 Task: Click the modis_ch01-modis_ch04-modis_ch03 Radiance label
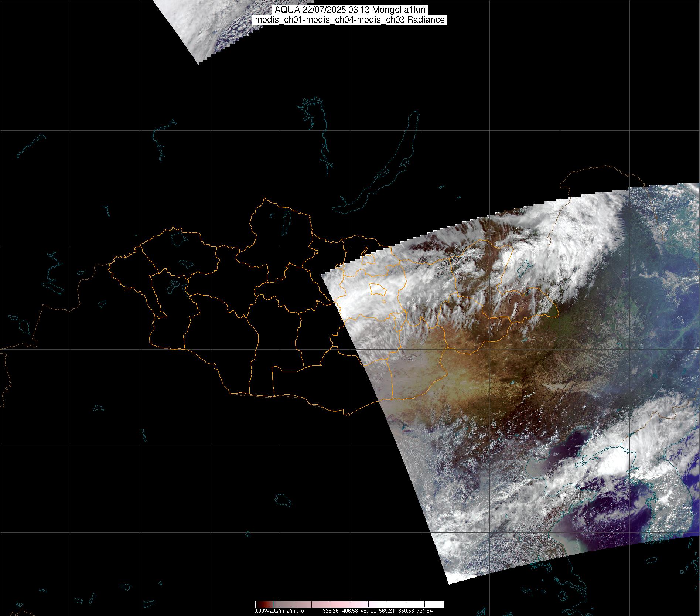[350, 20]
